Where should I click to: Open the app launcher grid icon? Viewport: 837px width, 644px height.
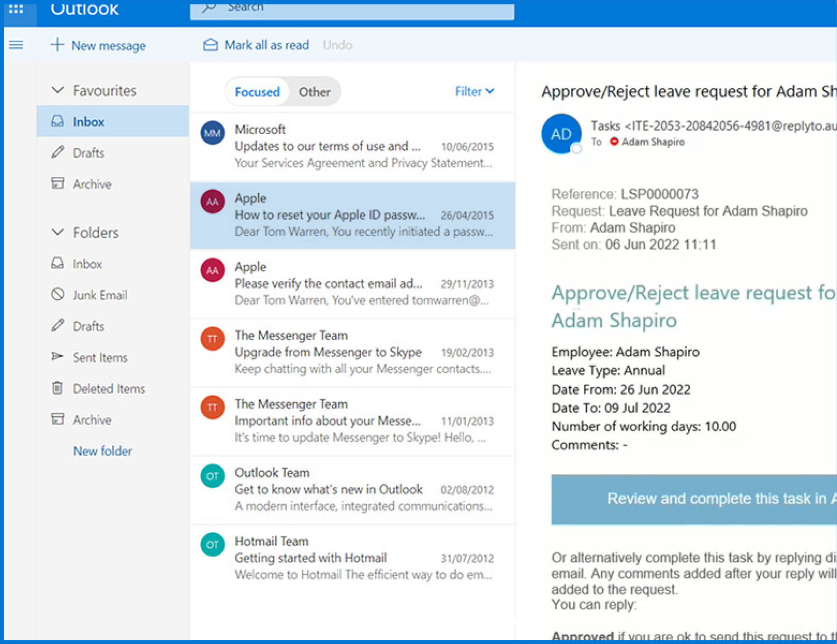tap(16, 8)
